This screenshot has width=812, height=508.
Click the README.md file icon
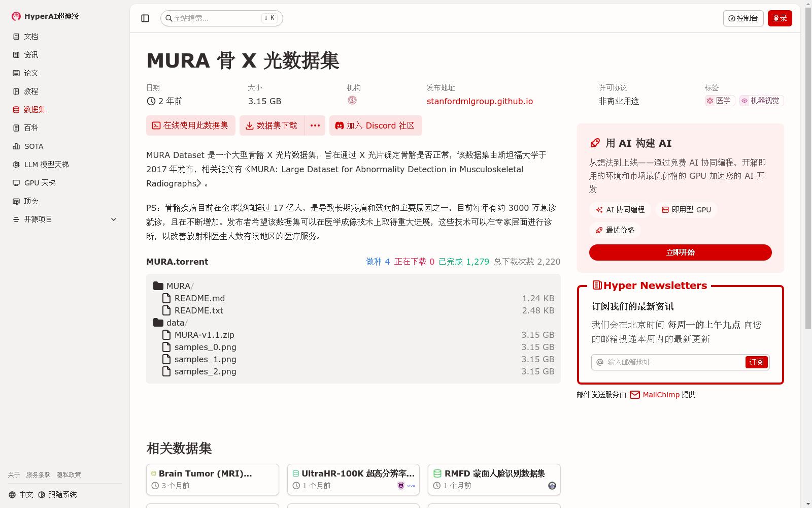pos(166,298)
